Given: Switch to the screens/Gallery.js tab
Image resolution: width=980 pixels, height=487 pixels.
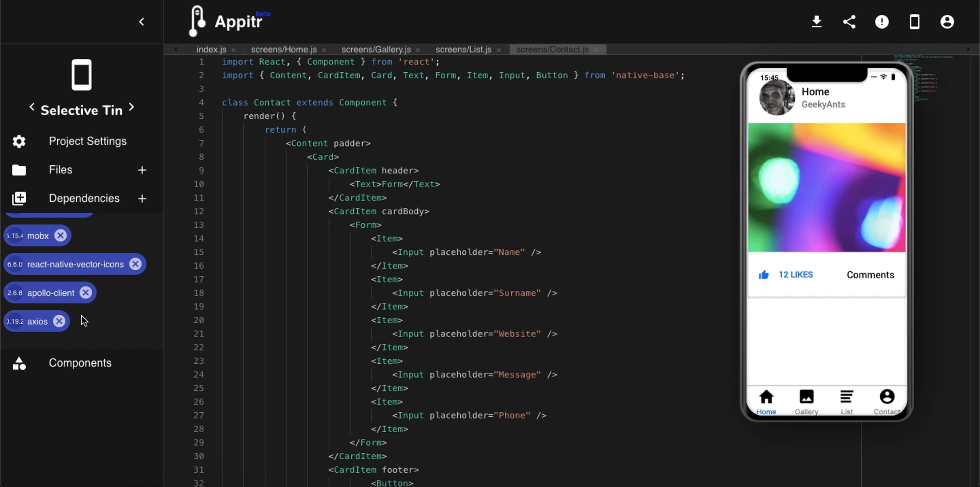Looking at the screenshot, I should point(376,49).
